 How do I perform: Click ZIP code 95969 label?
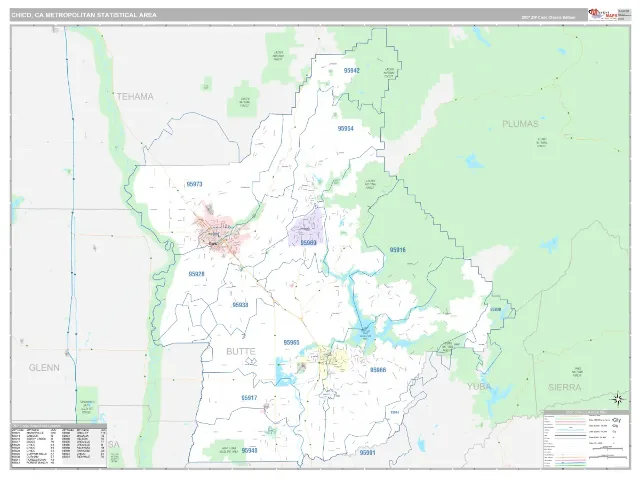(x=309, y=243)
